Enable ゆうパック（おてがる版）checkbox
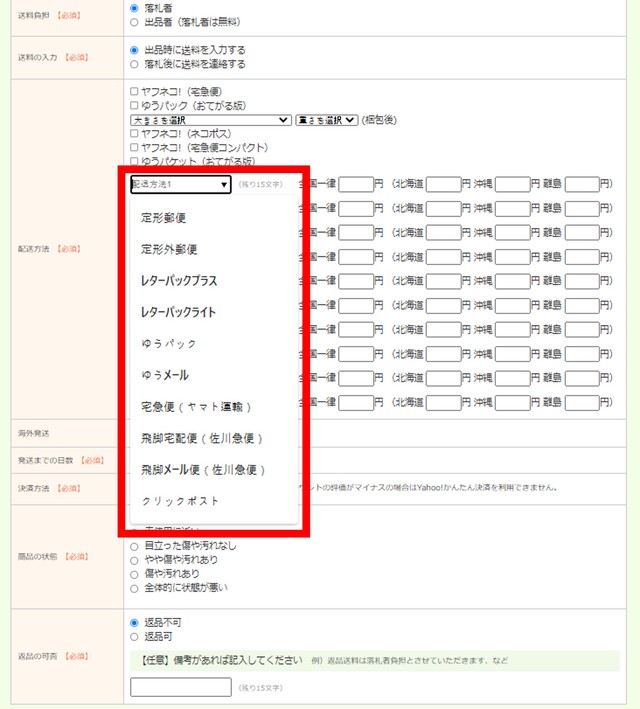This screenshot has height=709, width=640. [x=135, y=105]
